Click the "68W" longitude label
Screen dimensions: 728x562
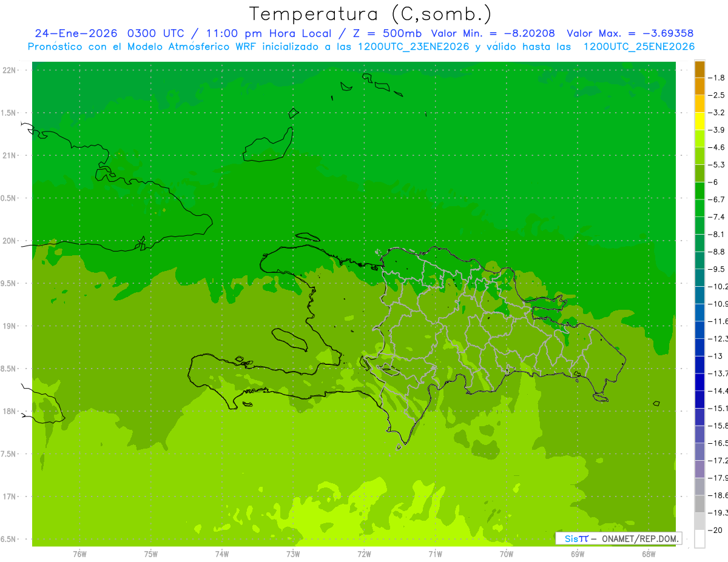(649, 554)
